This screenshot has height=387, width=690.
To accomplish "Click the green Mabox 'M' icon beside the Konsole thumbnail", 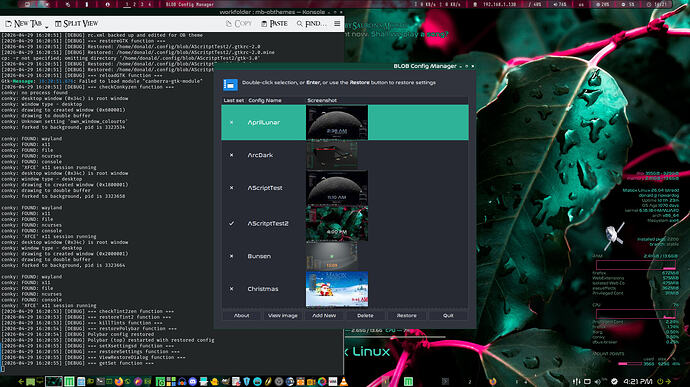I will 69,381.
